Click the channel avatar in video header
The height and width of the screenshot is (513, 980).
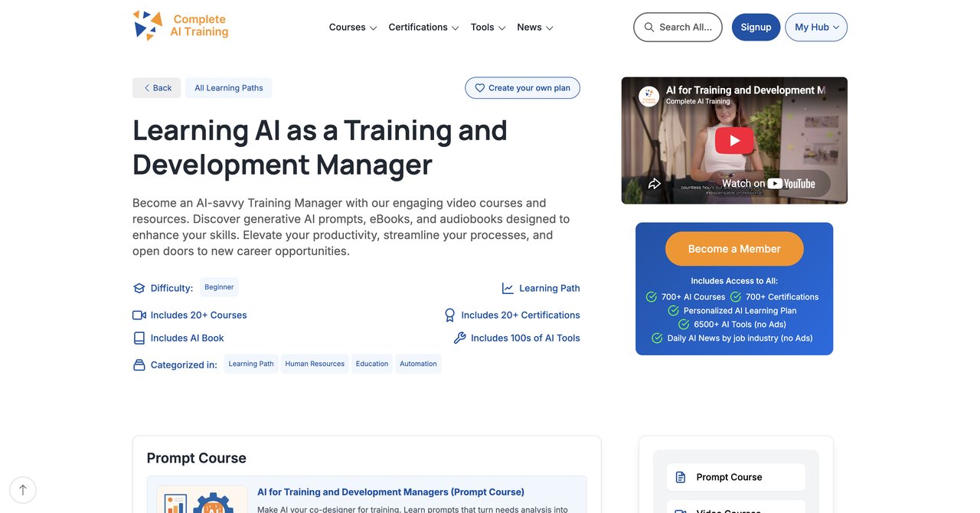649,96
